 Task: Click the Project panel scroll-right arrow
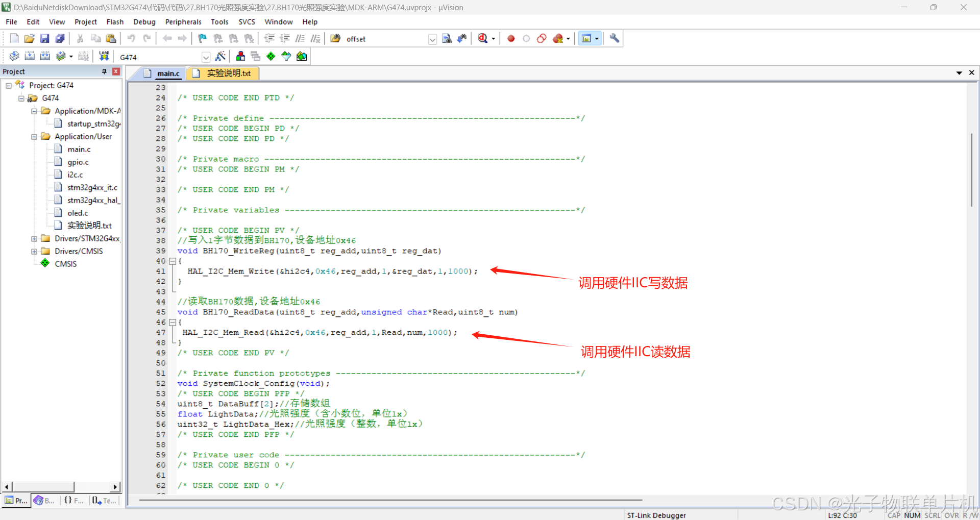[115, 487]
